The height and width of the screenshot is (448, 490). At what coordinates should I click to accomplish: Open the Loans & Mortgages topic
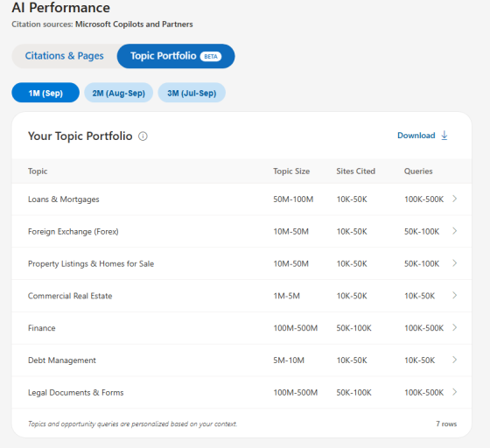pyautogui.click(x=63, y=199)
